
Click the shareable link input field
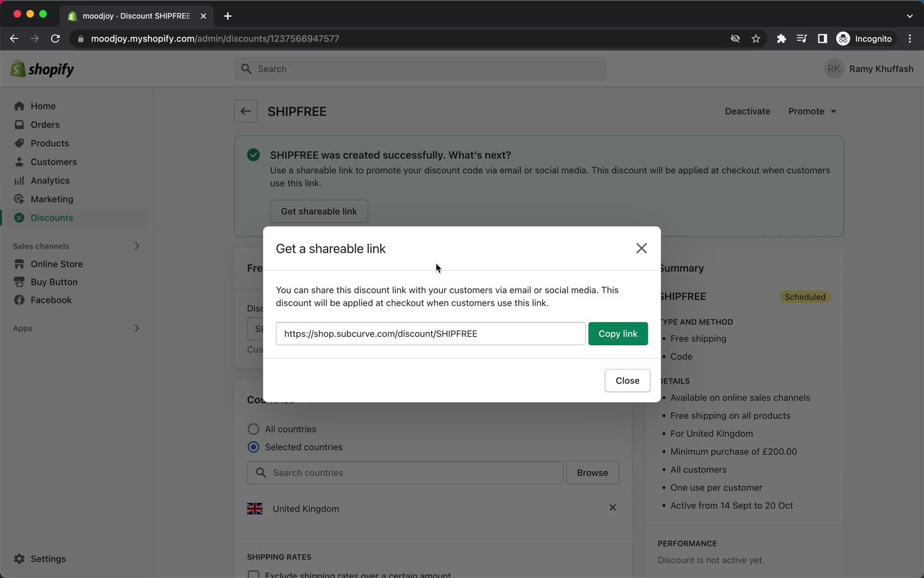(x=430, y=334)
